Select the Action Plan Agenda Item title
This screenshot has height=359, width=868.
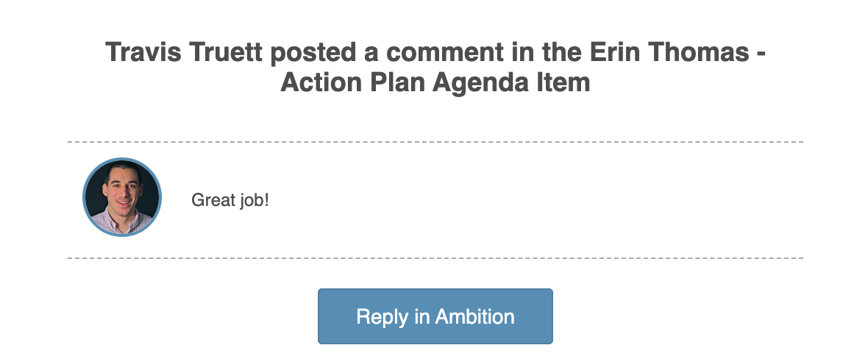435,82
